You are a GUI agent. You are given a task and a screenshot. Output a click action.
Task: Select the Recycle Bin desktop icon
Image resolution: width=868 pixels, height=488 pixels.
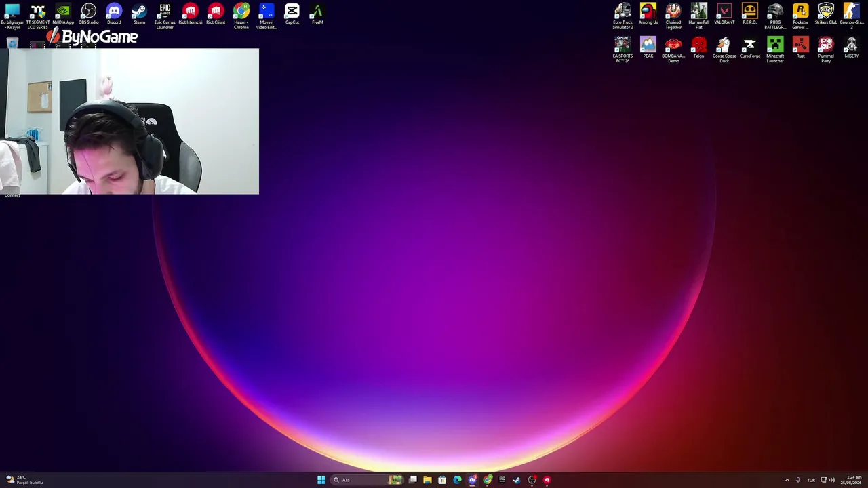[12, 44]
